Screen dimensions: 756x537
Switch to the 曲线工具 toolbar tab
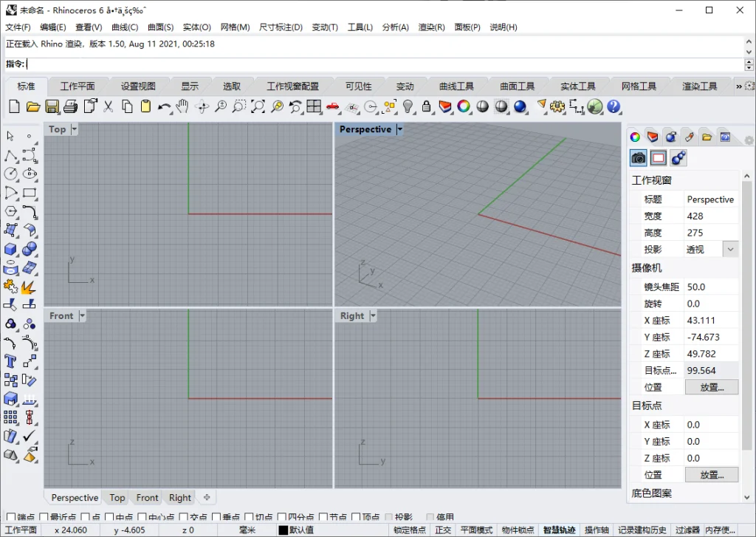tap(456, 86)
